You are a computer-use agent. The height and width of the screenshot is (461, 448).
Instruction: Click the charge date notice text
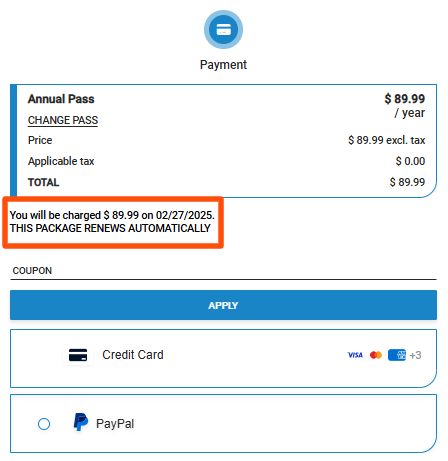(x=112, y=215)
